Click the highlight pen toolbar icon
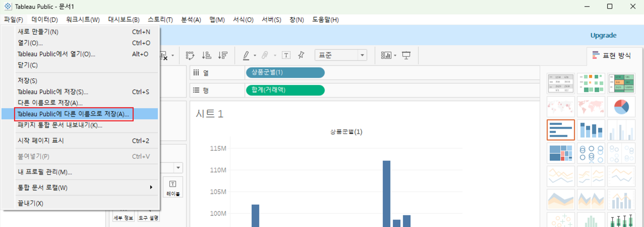Viewport: 644px width, 227px height. click(x=246, y=55)
